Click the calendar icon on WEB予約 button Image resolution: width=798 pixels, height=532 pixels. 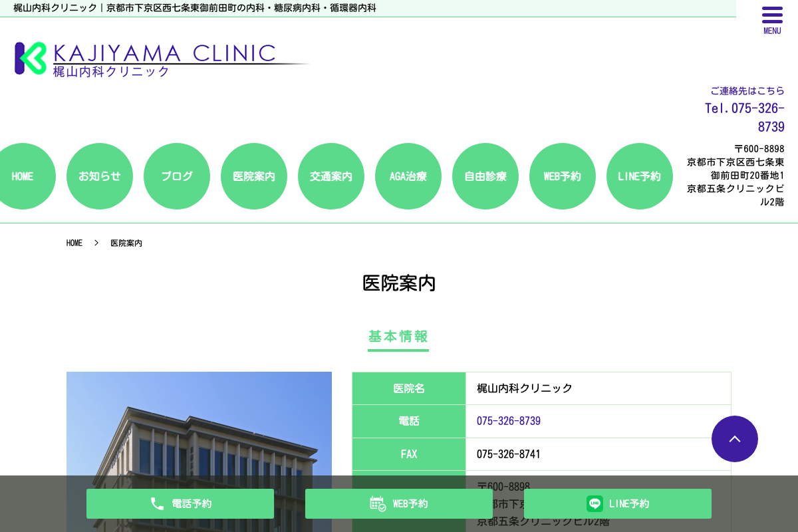coord(376,503)
